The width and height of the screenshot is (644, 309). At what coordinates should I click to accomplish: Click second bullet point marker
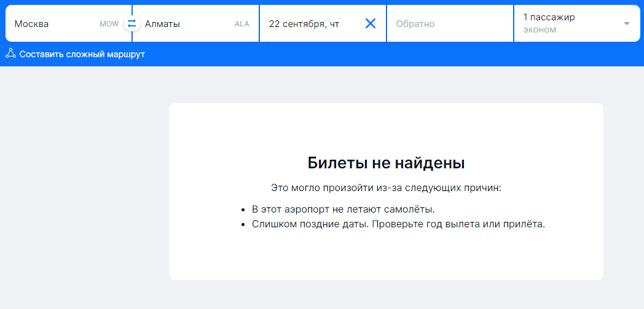(243, 224)
